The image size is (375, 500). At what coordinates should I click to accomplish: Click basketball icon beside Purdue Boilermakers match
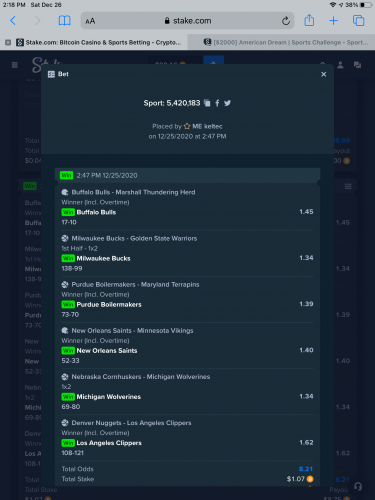(65, 284)
